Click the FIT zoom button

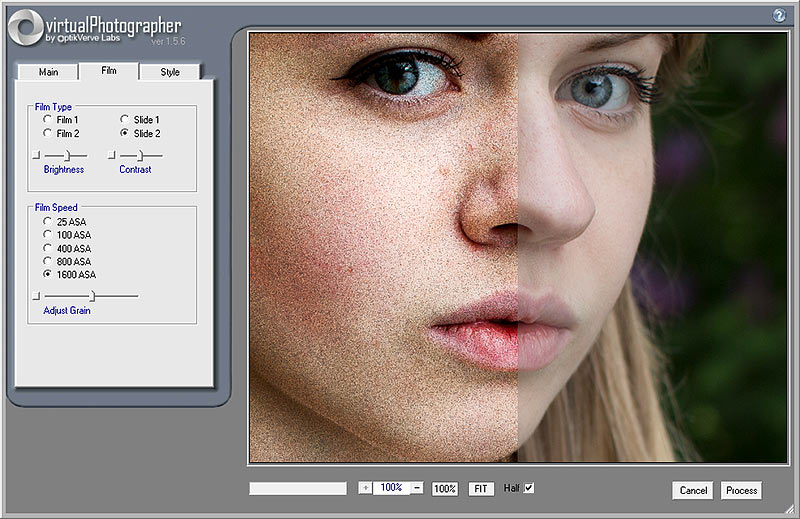(x=481, y=489)
